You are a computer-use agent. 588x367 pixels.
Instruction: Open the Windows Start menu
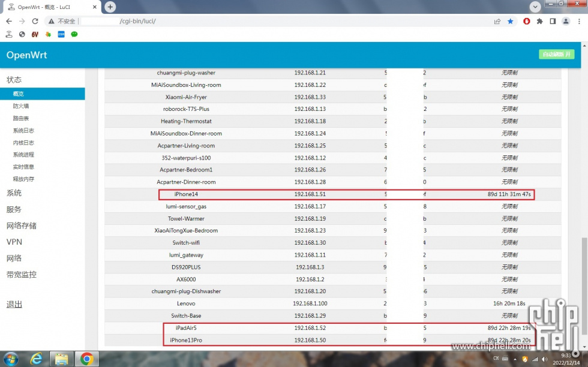coord(11,359)
